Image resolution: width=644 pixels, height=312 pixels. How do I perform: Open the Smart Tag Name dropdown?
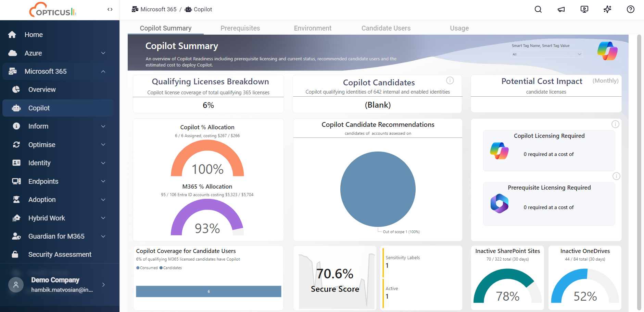coord(547,54)
